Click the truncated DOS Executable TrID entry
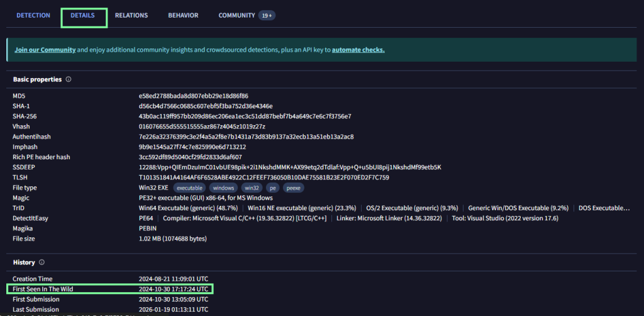The image size is (644, 316). point(603,208)
